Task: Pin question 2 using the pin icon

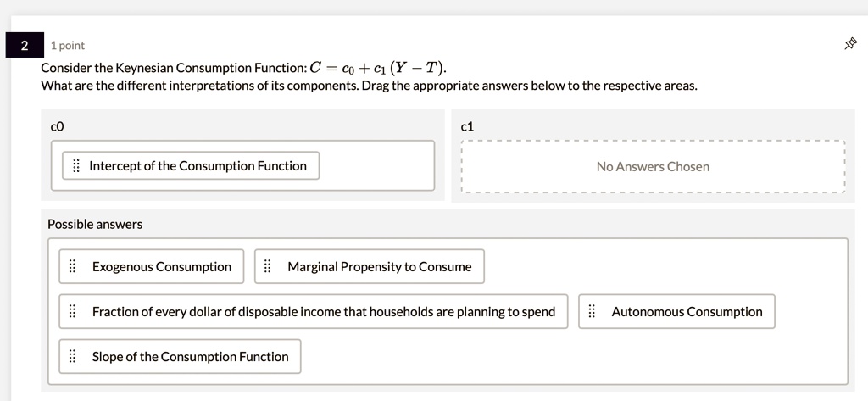Action: click(x=850, y=44)
